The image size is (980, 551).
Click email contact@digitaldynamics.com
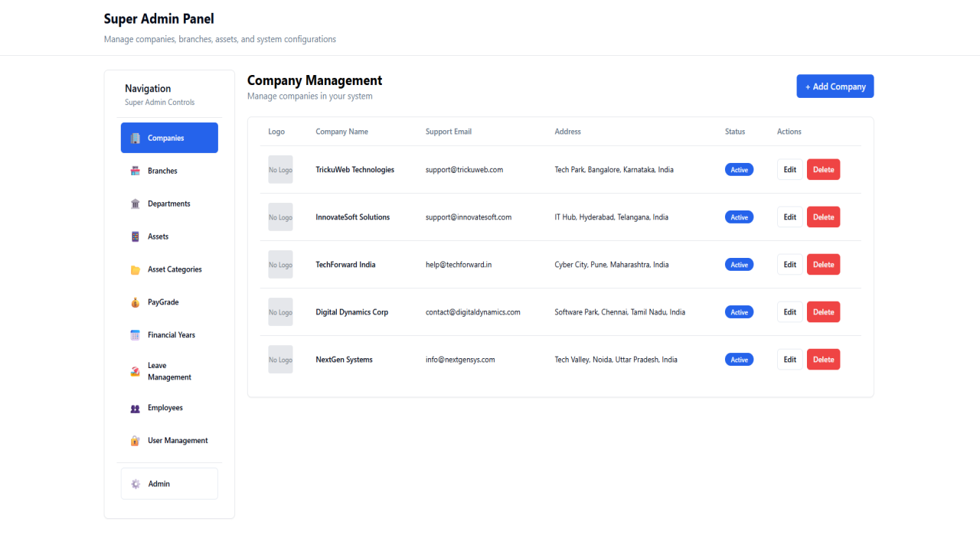(x=473, y=312)
